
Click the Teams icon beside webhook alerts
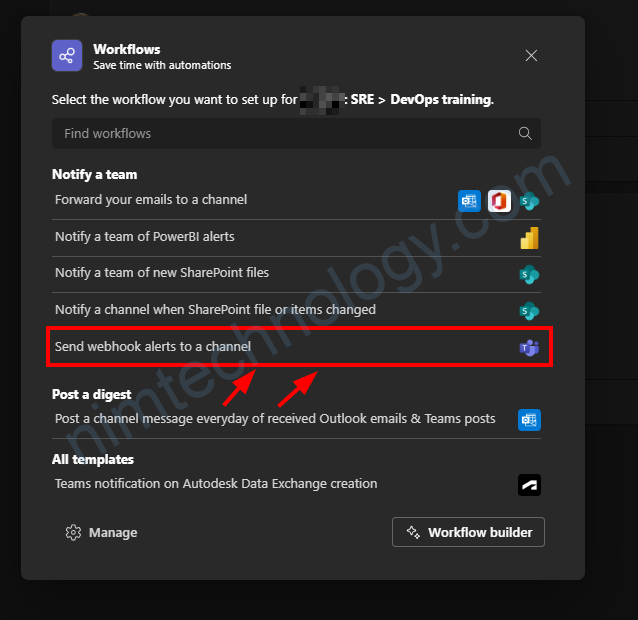click(x=529, y=348)
